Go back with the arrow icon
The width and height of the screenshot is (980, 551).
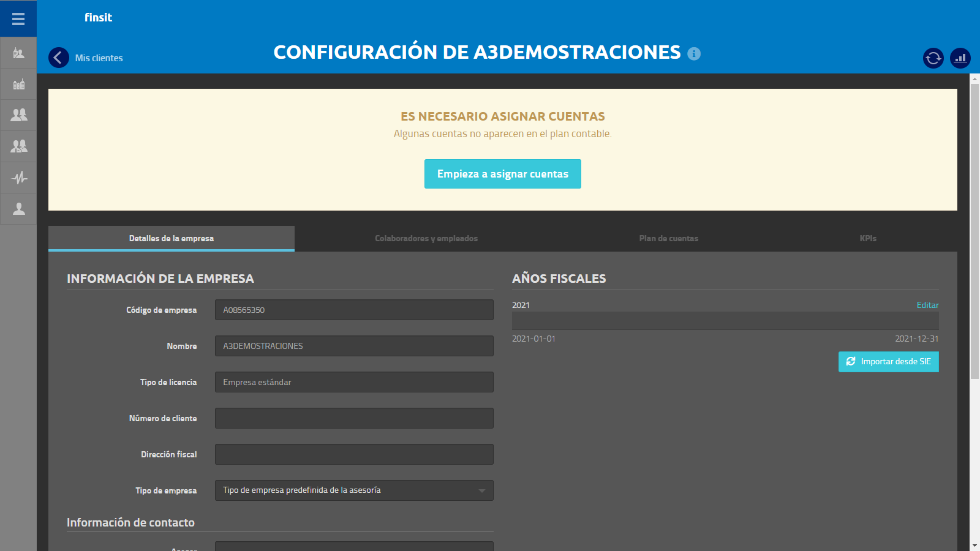point(59,58)
